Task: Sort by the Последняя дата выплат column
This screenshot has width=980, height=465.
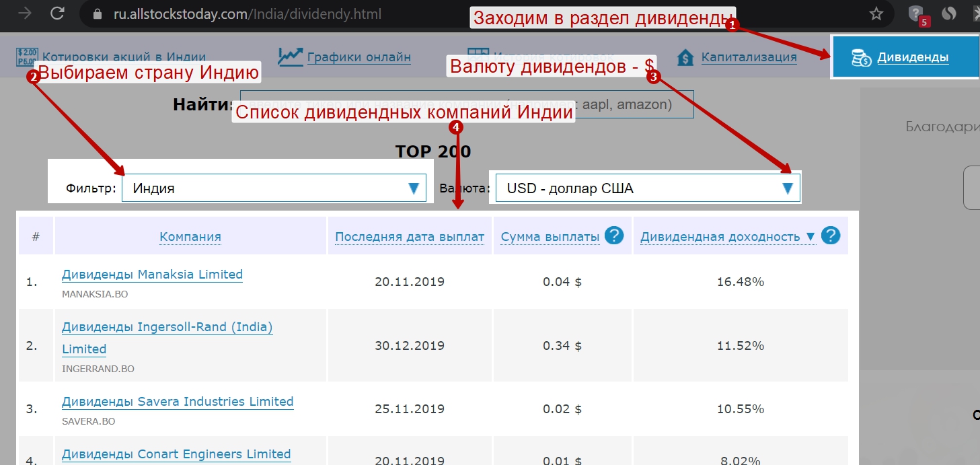Action: click(410, 237)
